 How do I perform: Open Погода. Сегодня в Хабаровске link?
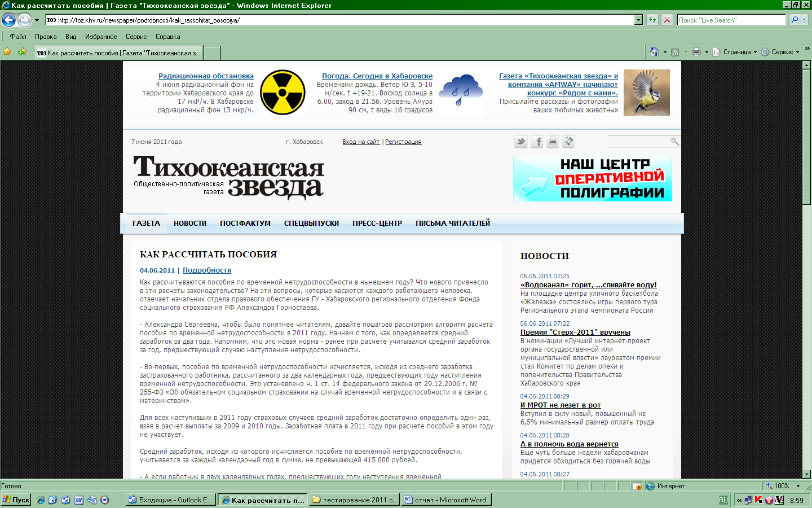[x=377, y=76]
